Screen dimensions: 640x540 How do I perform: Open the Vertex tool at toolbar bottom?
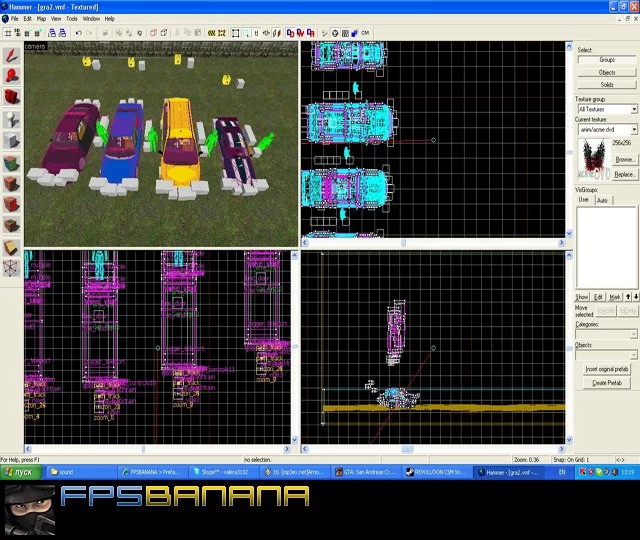11,269
